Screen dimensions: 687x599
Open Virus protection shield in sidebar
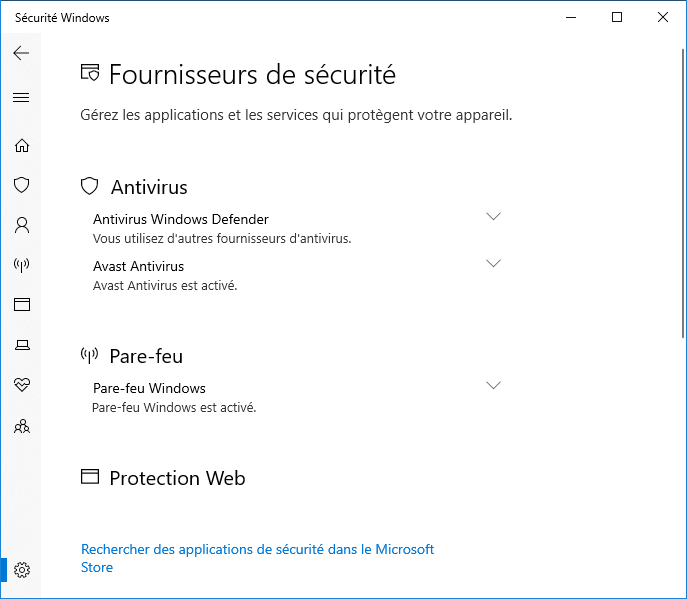[21, 185]
